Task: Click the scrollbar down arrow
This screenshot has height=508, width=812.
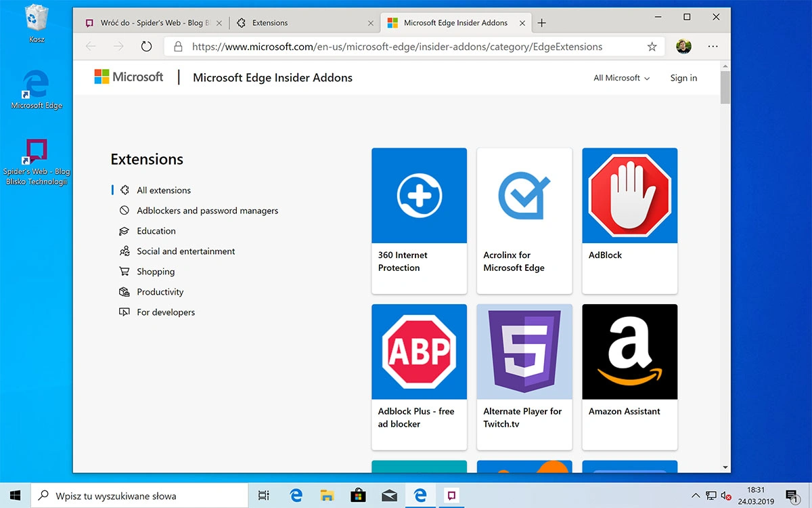Action: [725, 467]
